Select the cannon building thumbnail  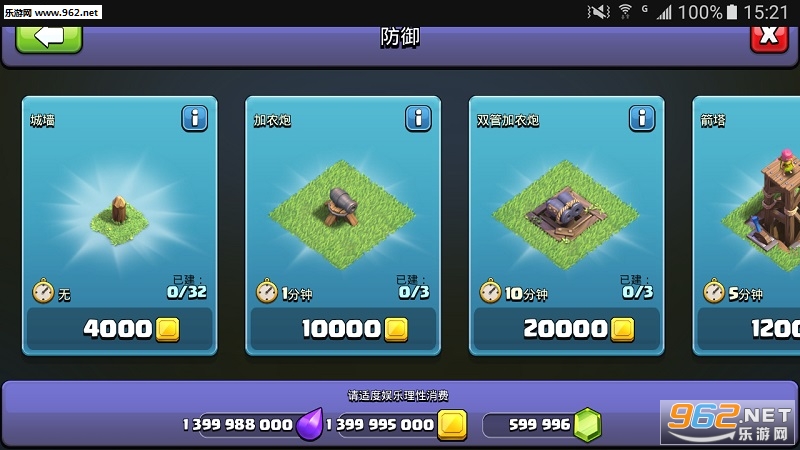(342, 215)
